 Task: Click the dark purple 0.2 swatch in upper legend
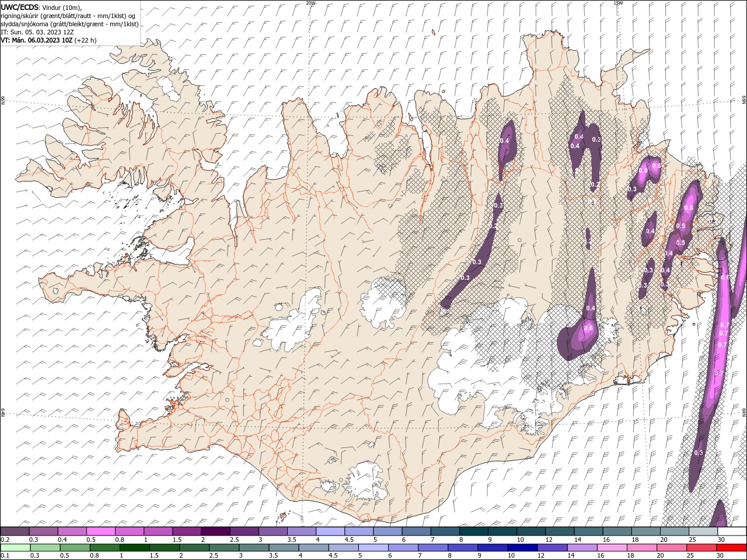tap(15, 531)
